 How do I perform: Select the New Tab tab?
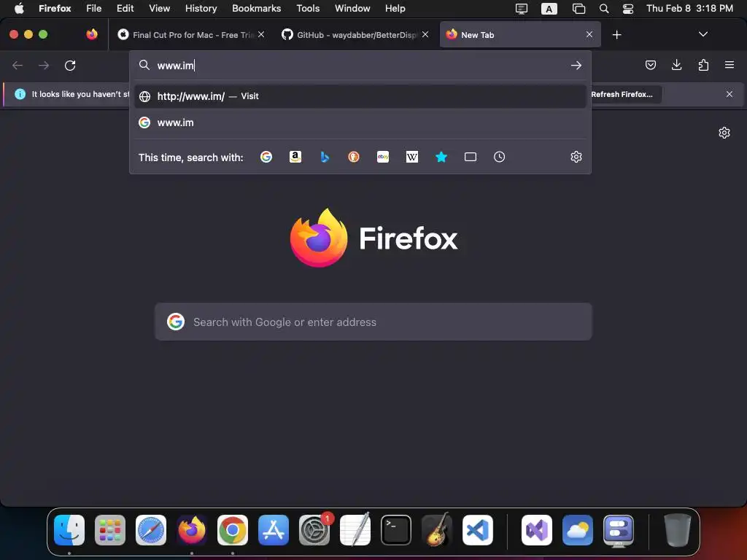(x=520, y=35)
